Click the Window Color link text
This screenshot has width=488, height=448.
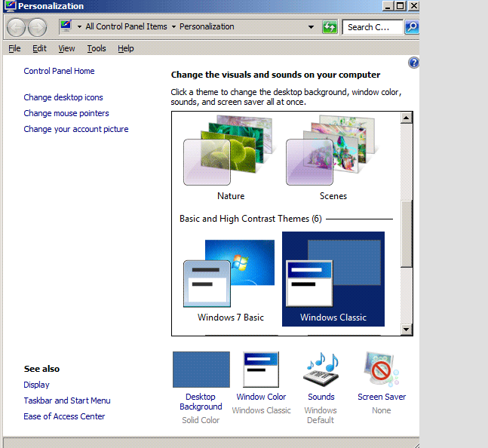click(x=261, y=397)
